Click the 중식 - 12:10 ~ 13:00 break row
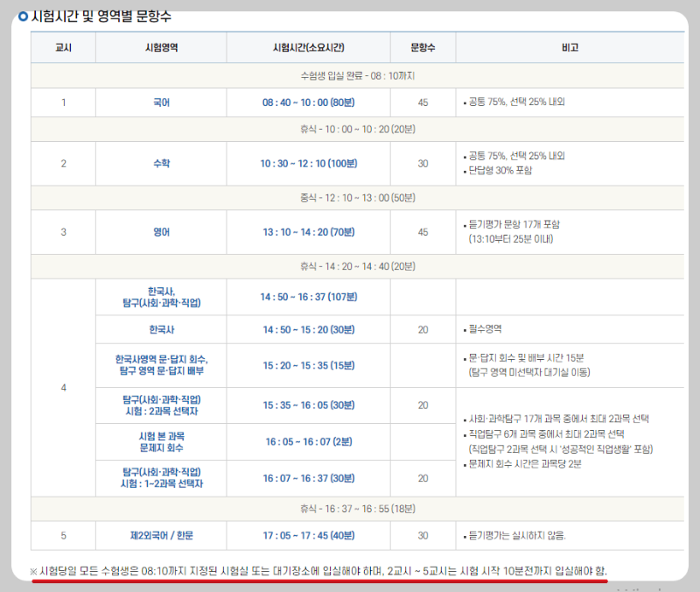Viewport: 700px width, 592px height. pyautogui.click(x=350, y=198)
